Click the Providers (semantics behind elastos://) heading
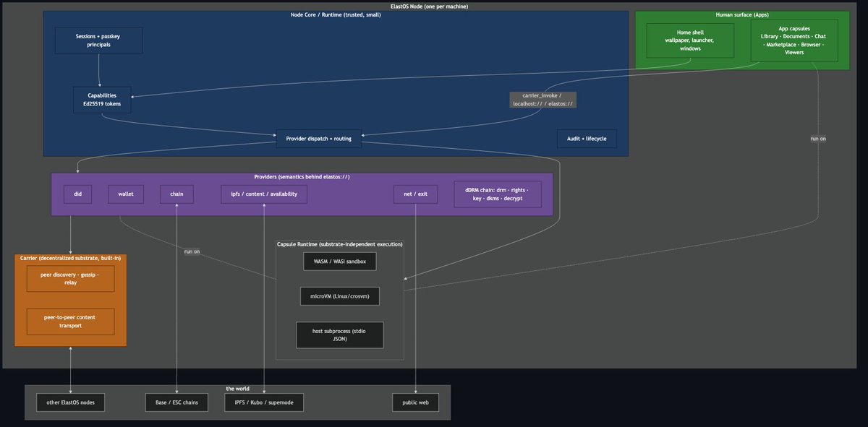Screen dimensions: 868x427 302,177
